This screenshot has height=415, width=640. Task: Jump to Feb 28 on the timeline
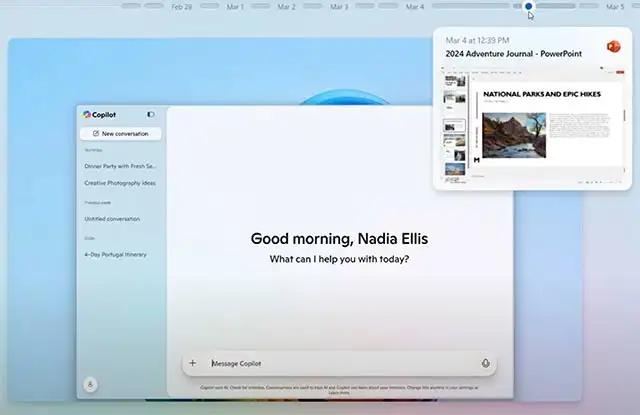click(182, 7)
